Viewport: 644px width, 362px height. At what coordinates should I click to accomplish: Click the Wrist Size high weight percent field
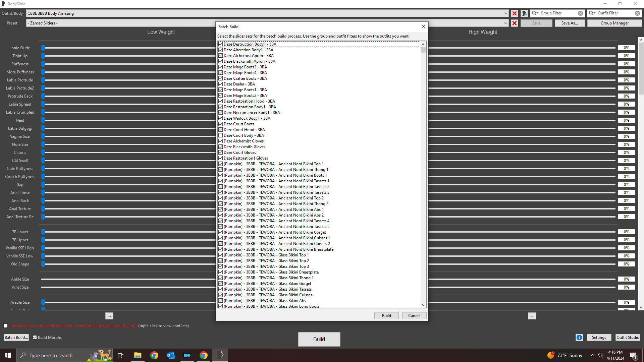pos(626,287)
